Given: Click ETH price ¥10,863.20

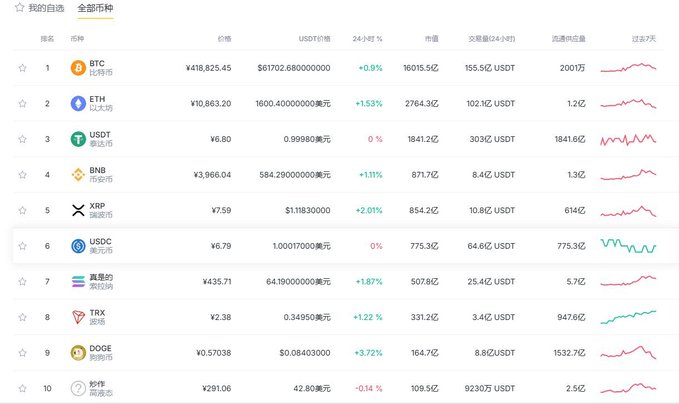Looking at the screenshot, I should click(211, 103).
